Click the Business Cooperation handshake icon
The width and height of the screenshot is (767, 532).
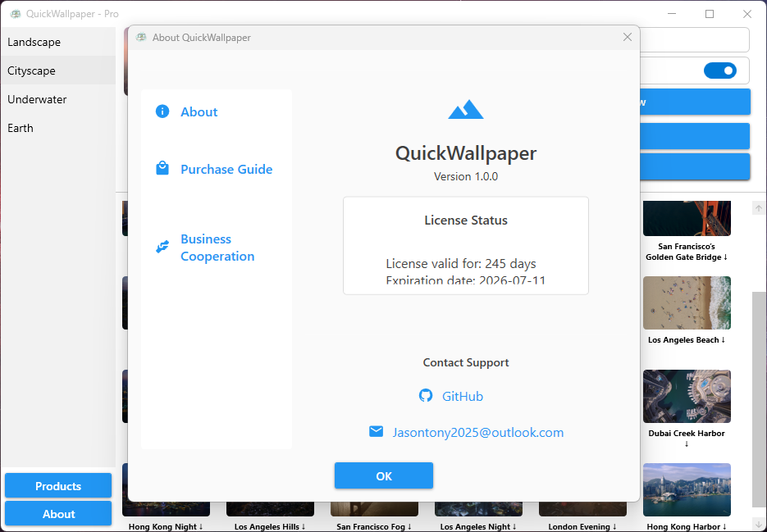coord(162,247)
